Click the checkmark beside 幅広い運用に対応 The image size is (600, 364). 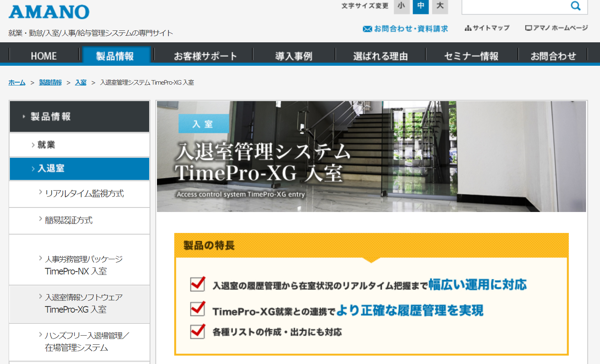tap(198, 283)
